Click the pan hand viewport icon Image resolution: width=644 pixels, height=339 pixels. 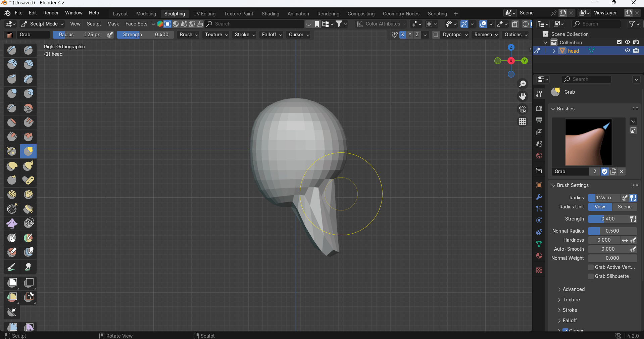[523, 97]
